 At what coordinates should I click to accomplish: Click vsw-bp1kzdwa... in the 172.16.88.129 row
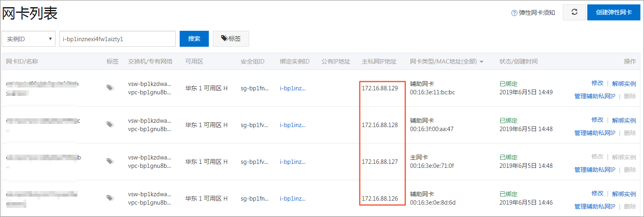click(150, 84)
